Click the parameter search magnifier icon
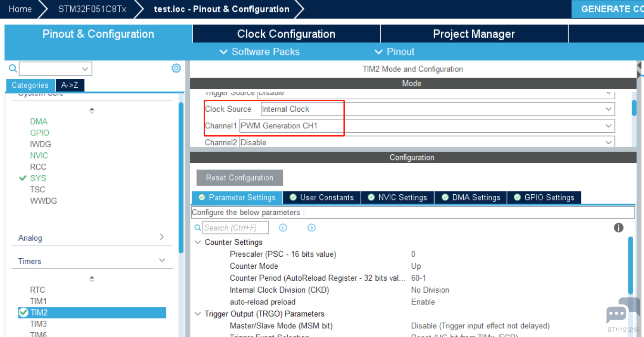 pos(197,228)
